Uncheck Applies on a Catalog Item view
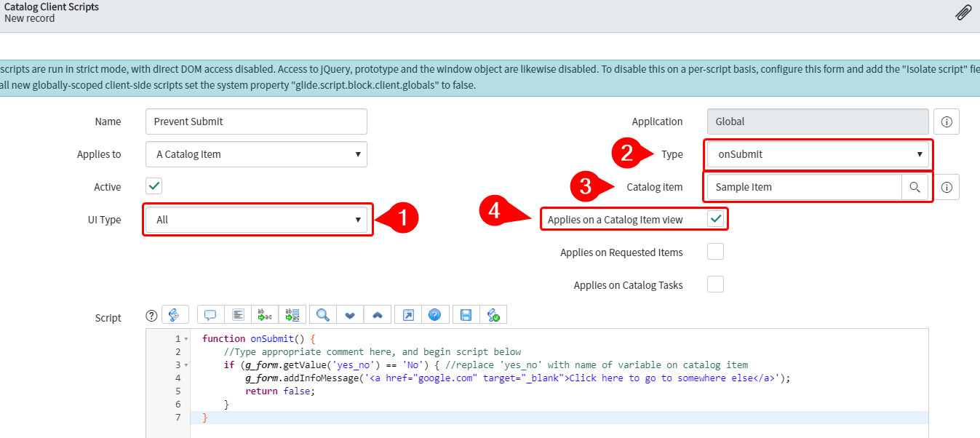 tap(716, 219)
